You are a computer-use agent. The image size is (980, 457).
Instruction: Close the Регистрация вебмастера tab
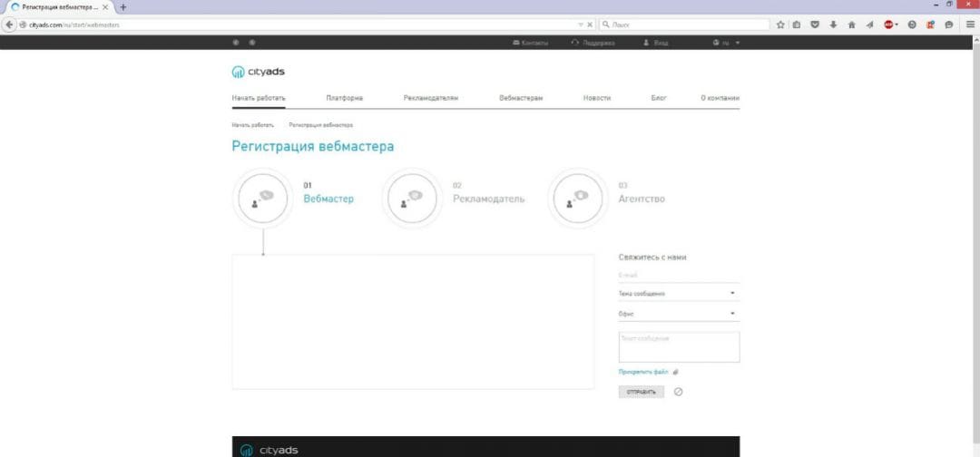point(105,7)
